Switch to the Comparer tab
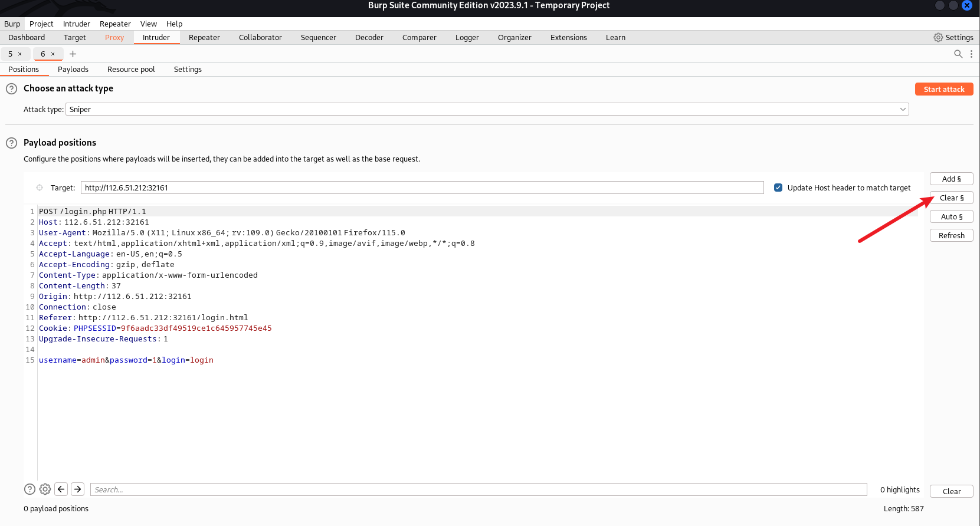This screenshot has height=526, width=980. point(419,37)
